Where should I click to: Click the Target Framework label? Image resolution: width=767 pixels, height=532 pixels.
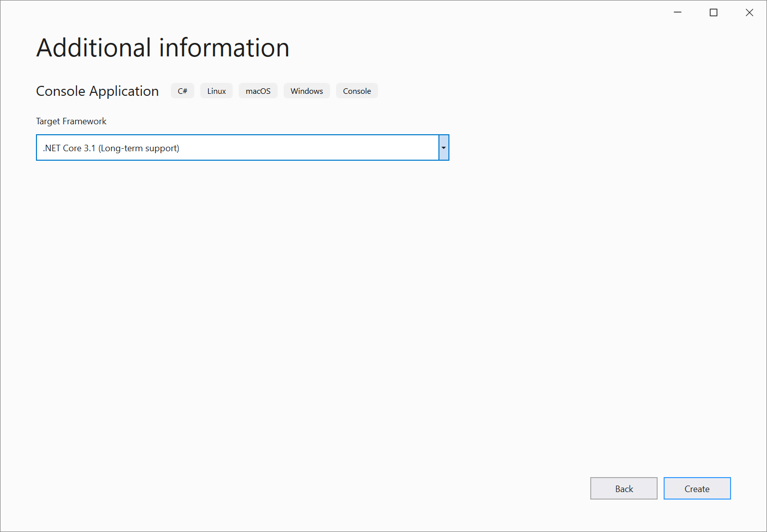pyautogui.click(x=71, y=121)
